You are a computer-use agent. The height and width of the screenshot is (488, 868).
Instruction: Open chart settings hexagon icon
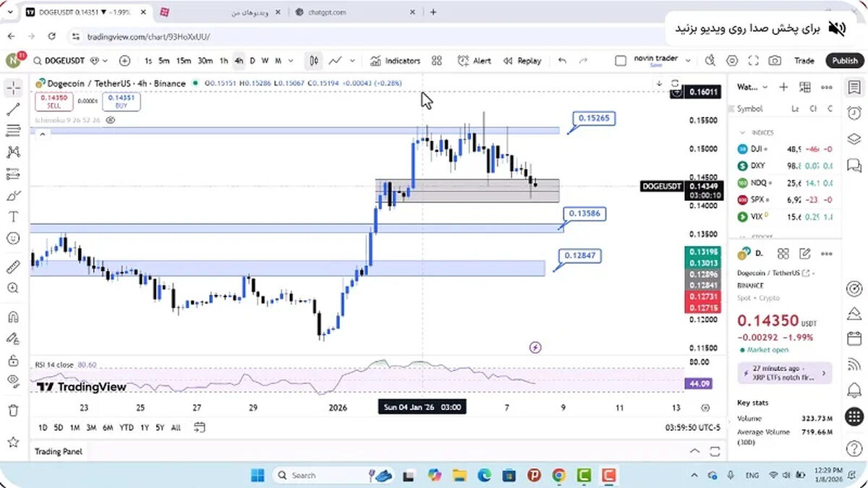(x=732, y=61)
